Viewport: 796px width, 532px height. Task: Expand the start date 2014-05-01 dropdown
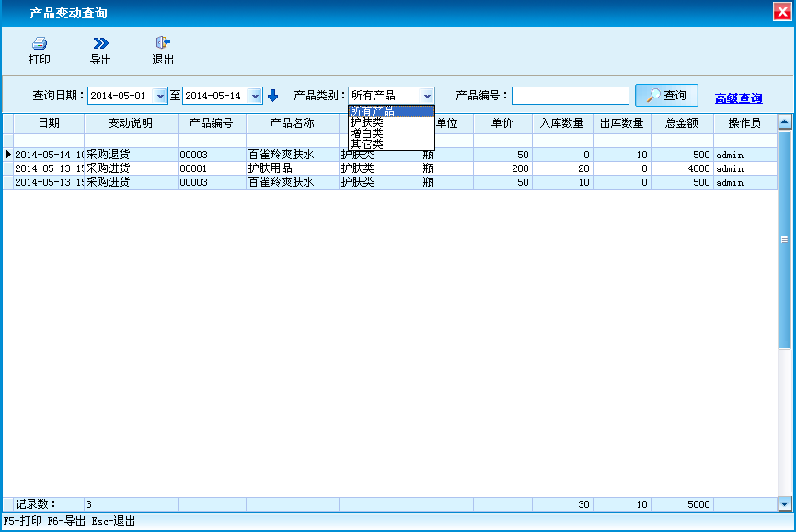[162, 96]
